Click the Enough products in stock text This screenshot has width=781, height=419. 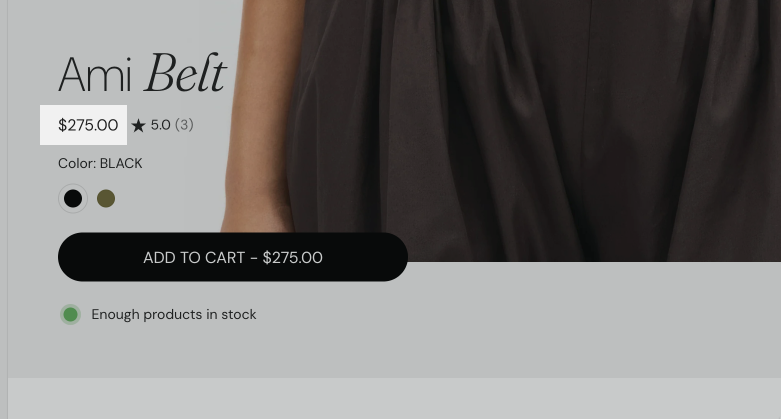(174, 314)
